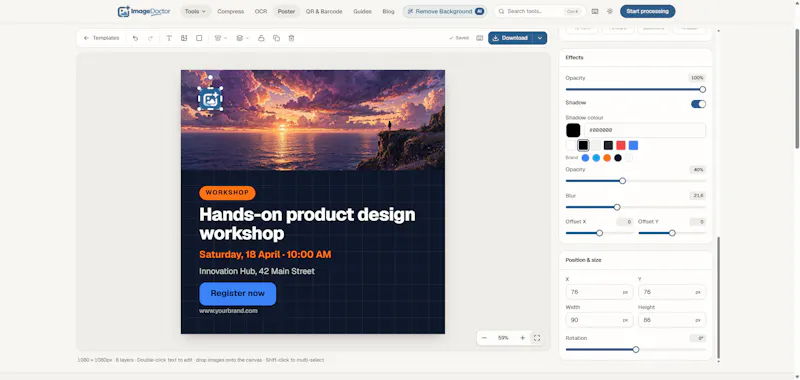The height and width of the screenshot is (380, 800).
Task: Click the ImageDoctor logo
Action: pyautogui.click(x=144, y=11)
